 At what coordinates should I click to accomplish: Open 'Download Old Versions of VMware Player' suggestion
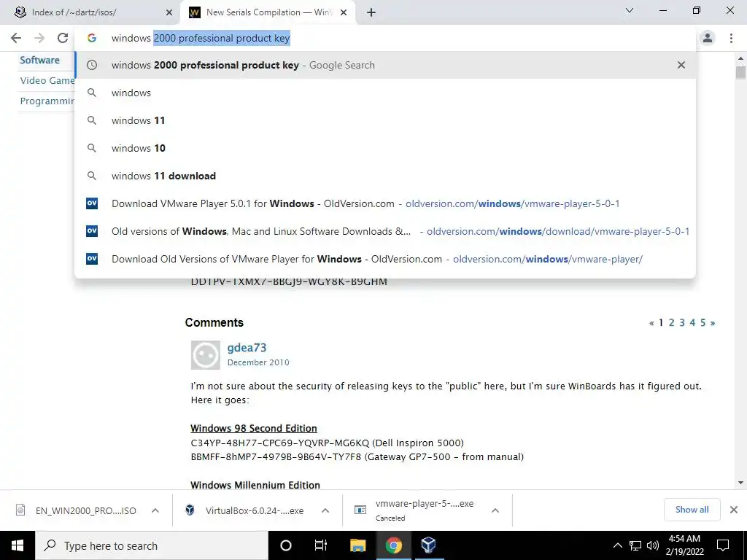(385, 259)
